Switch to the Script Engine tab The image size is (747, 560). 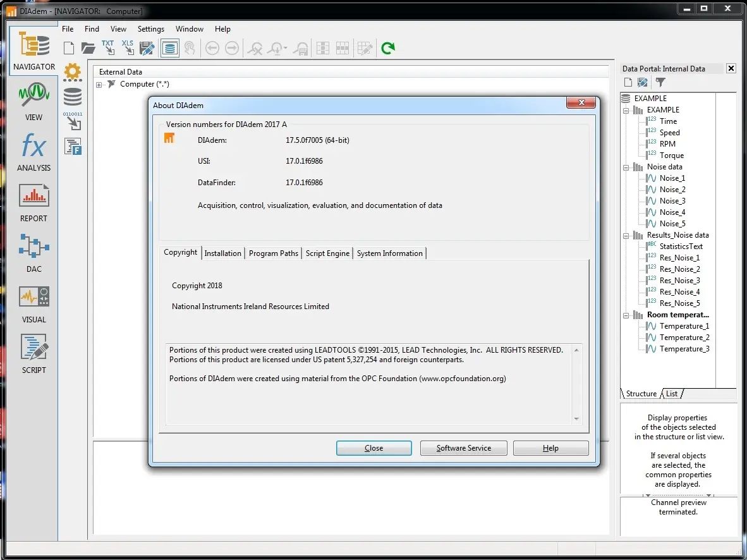328,253
